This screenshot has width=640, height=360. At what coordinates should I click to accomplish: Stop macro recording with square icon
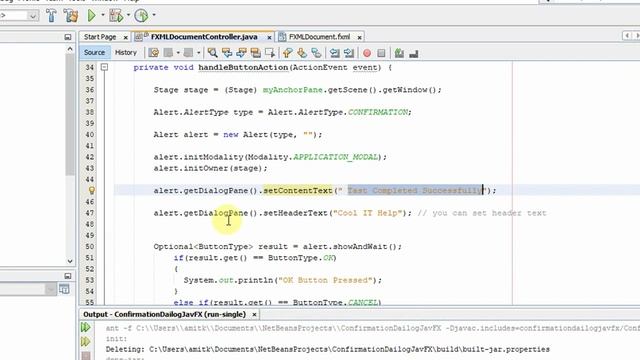point(381,53)
